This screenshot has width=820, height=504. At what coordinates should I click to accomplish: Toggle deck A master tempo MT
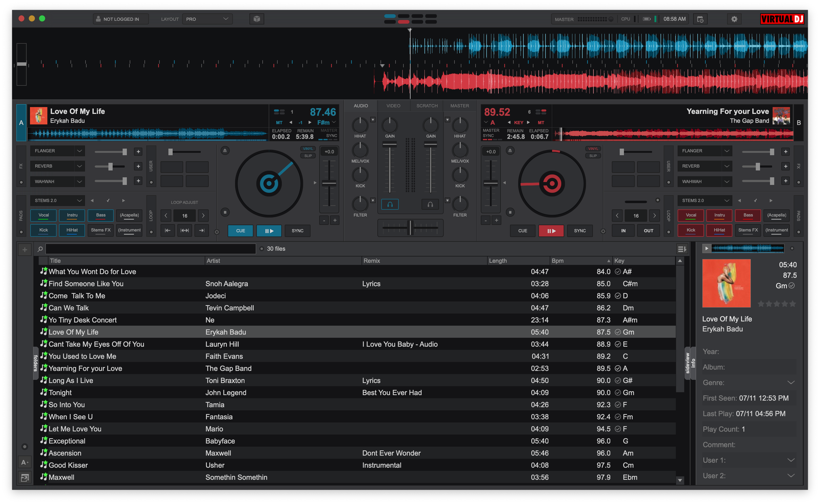pos(279,122)
